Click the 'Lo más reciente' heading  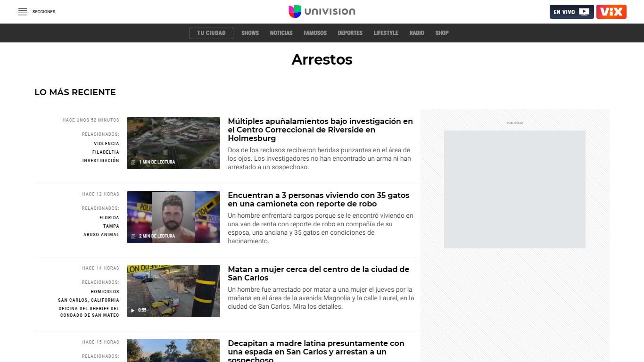click(75, 92)
